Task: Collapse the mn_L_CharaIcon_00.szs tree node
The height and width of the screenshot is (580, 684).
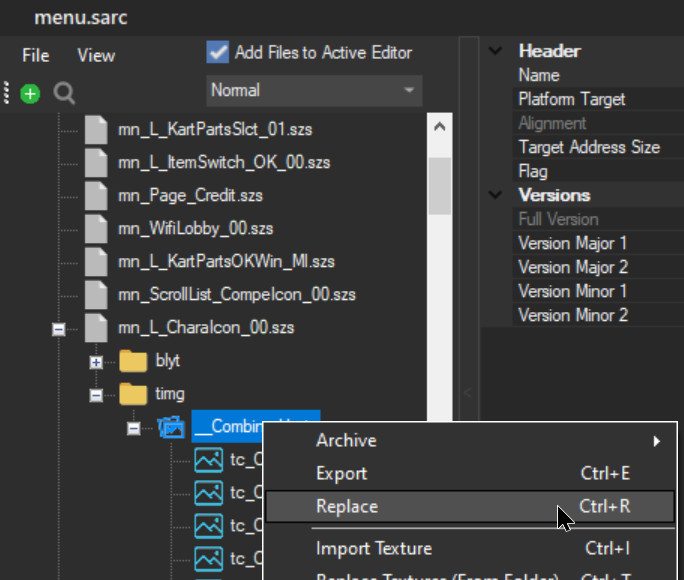Action: pos(59,328)
